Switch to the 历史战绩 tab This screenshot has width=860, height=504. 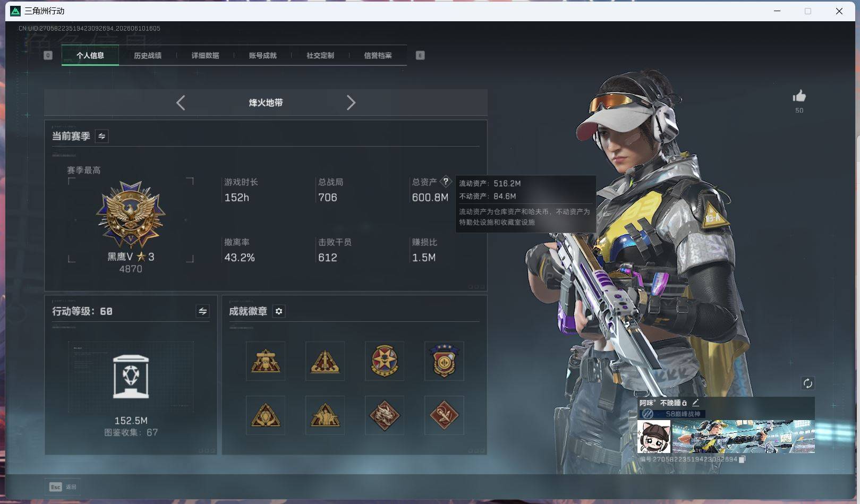(x=148, y=55)
